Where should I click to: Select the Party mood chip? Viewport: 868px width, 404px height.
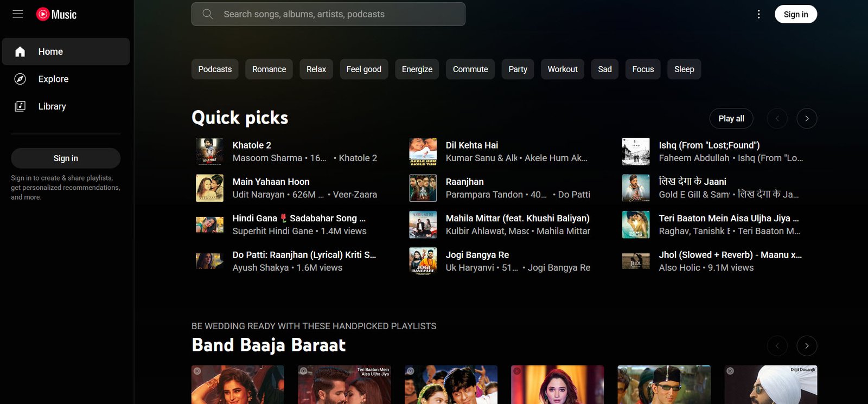pos(518,69)
